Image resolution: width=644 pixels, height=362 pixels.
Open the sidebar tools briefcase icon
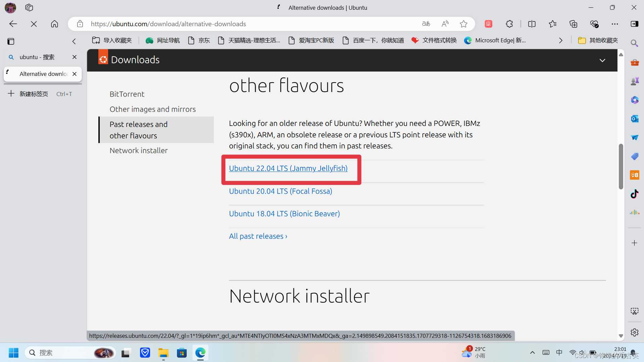tap(635, 62)
